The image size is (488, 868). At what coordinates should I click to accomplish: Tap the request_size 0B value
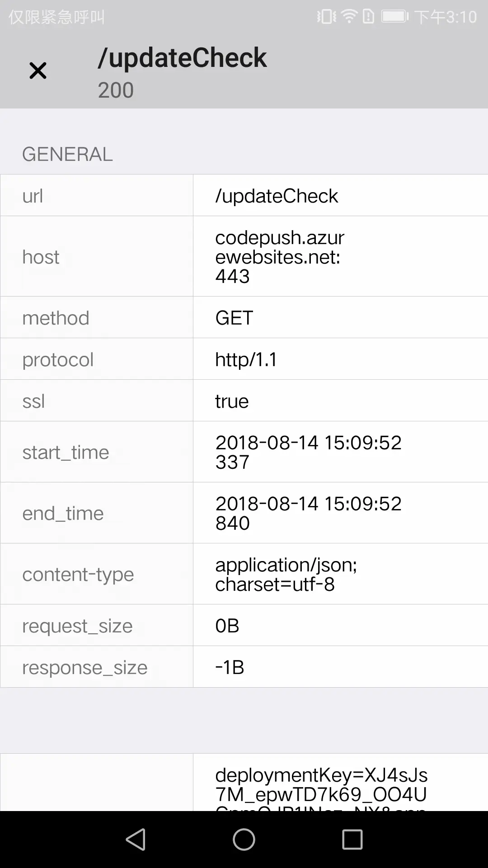(x=227, y=626)
